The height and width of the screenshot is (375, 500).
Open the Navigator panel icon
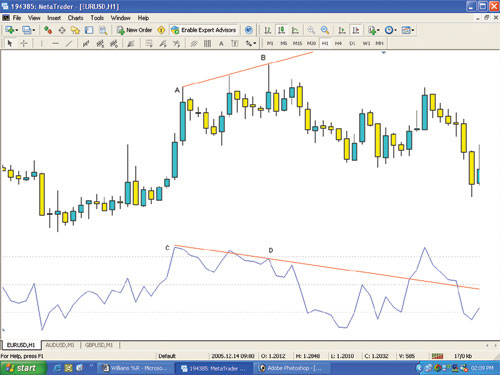pos(75,30)
